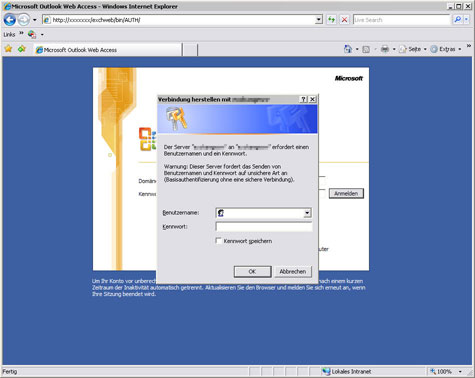This screenshot has height=378, width=475.
Task: Add to Favorites using the star-plus icon
Action: pos(22,49)
